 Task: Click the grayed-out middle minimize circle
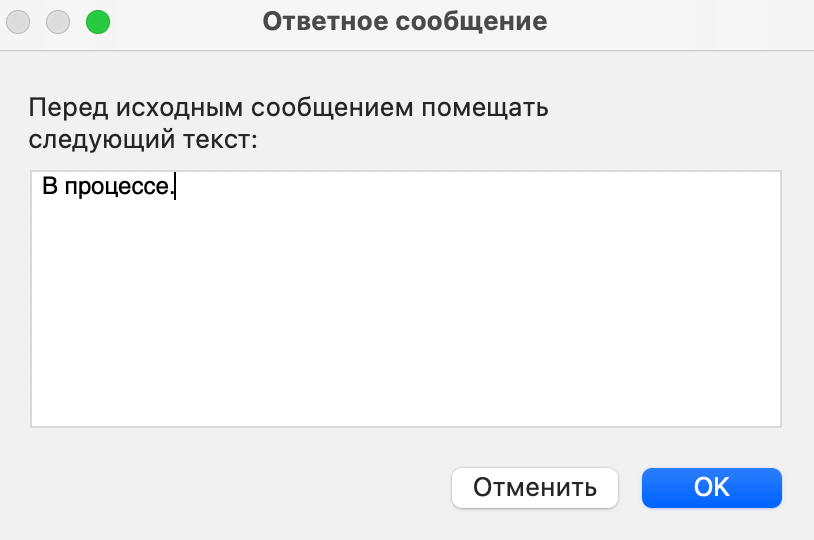tap(58, 22)
